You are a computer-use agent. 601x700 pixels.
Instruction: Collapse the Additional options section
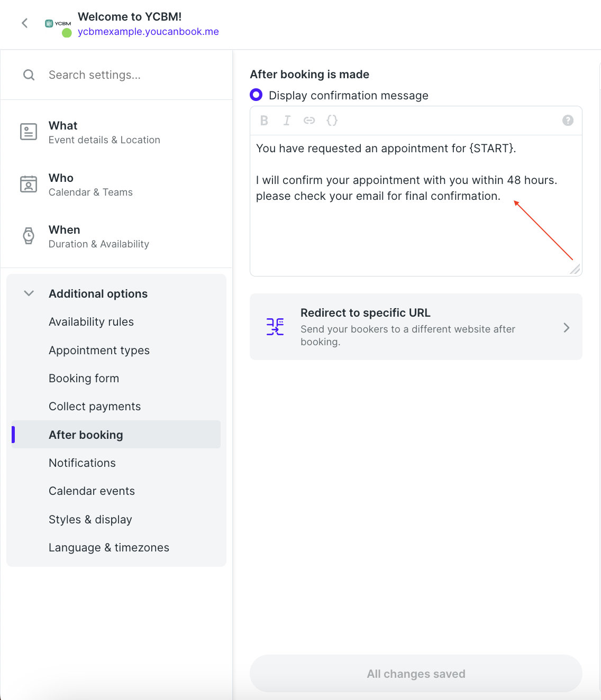[x=28, y=293]
